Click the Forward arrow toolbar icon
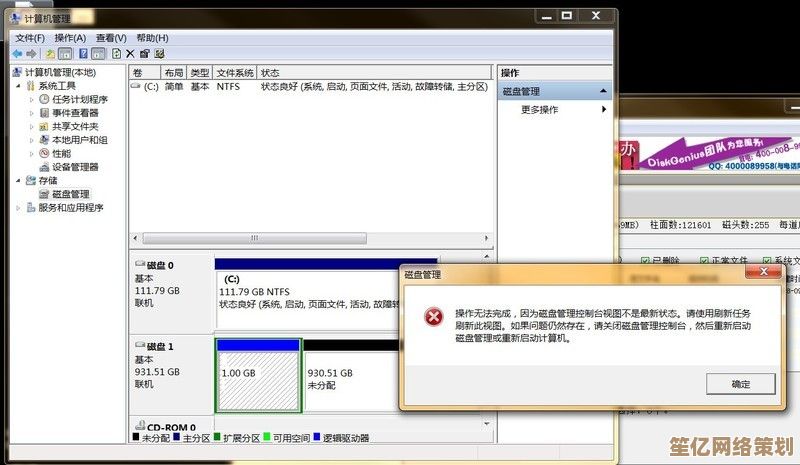The width and height of the screenshot is (800, 465). coord(32,54)
